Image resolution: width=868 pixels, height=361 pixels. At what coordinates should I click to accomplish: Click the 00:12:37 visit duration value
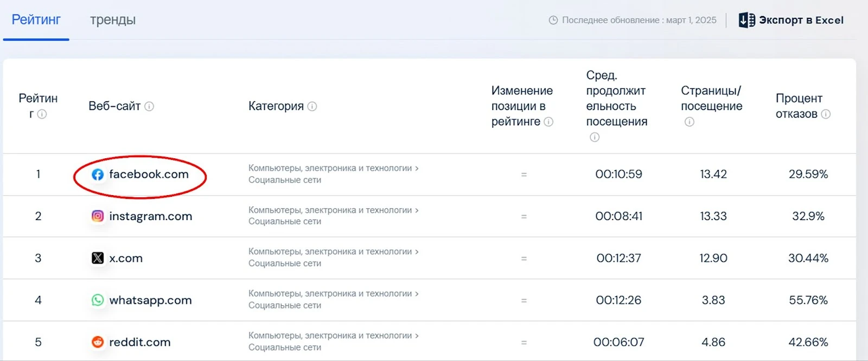pyautogui.click(x=618, y=258)
